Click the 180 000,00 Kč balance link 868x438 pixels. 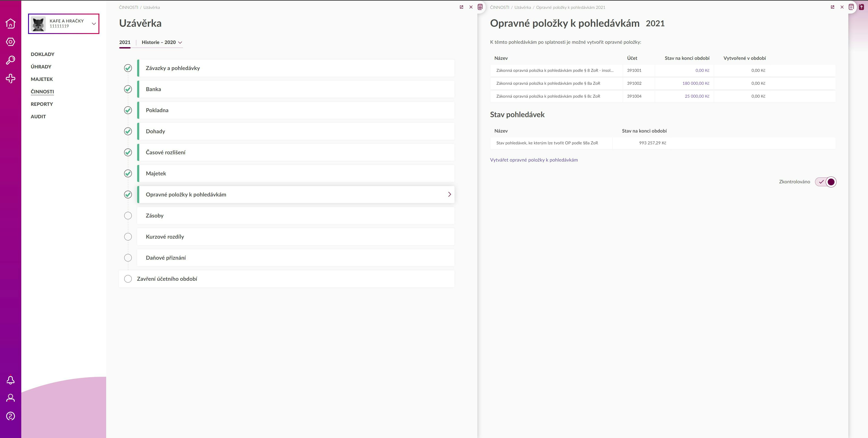(x=696, y=83)
